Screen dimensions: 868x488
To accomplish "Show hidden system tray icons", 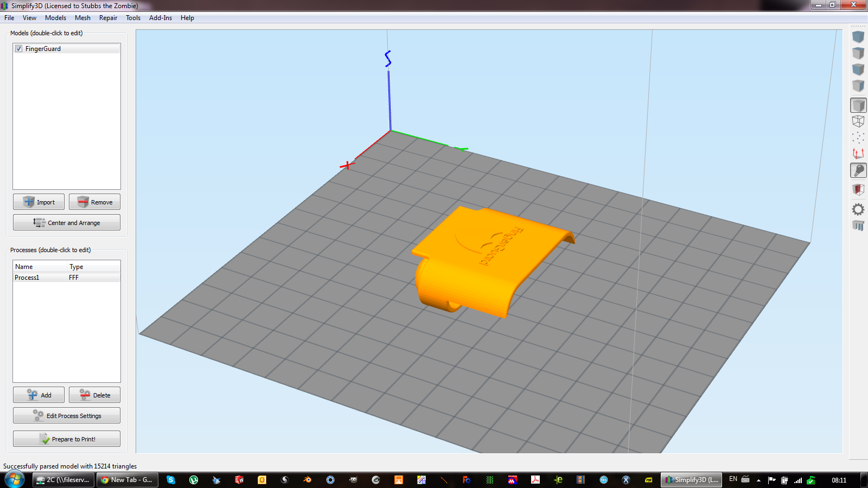I will point(758,480).
